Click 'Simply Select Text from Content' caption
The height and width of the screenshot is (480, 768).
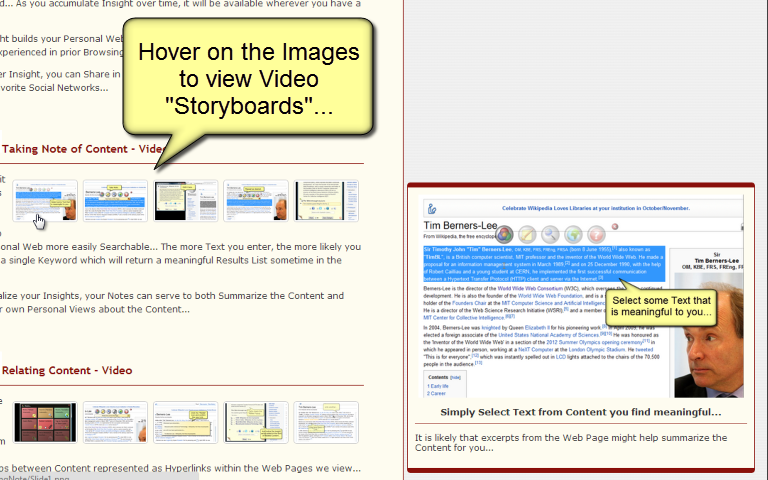pyautogui.click(x=581, y=412)
